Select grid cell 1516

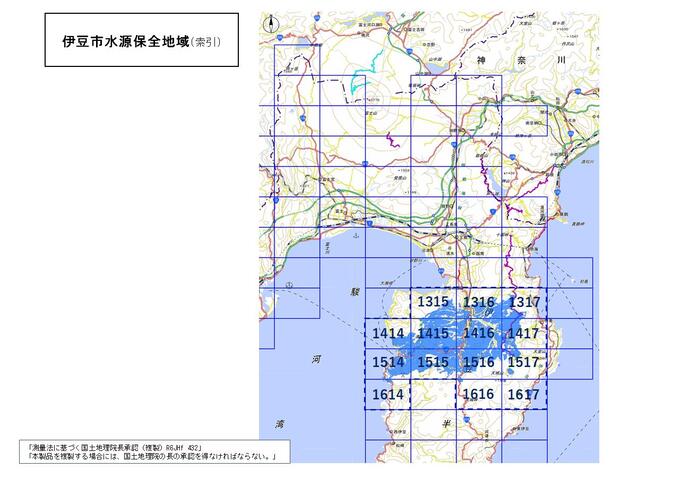[x=479, y=364]
